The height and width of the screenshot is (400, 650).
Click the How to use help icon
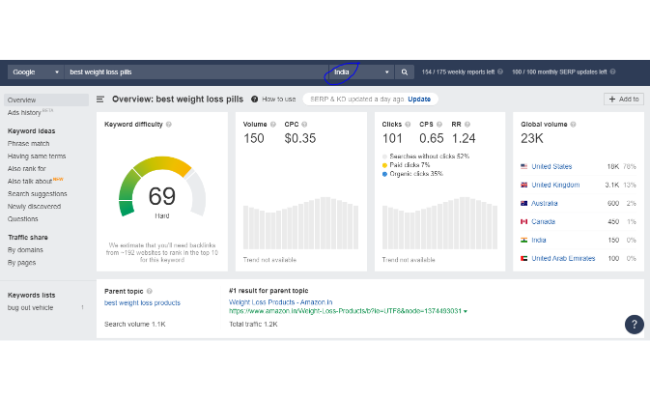point(255,99)
